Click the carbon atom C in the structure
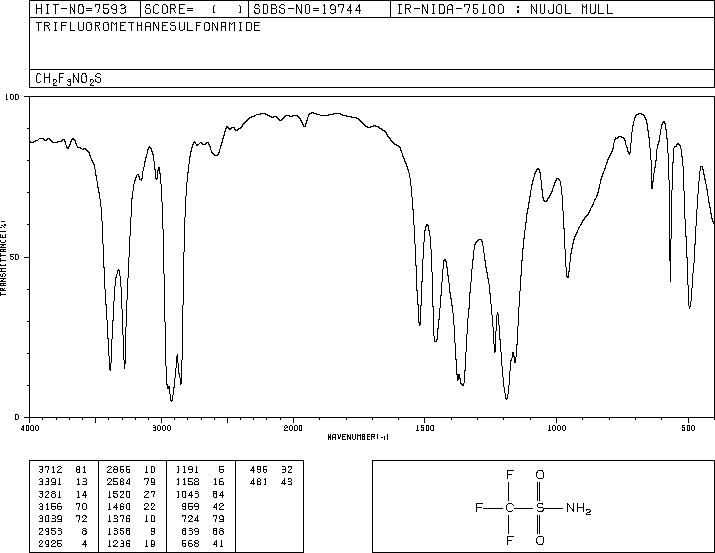Screen dimensions: 715x553 coord(510,507)
